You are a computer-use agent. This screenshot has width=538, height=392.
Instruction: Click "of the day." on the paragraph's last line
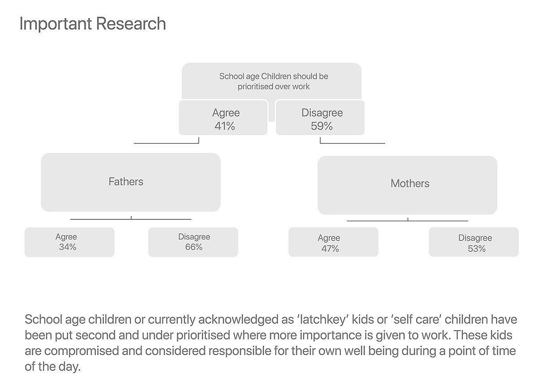[52, 366]
